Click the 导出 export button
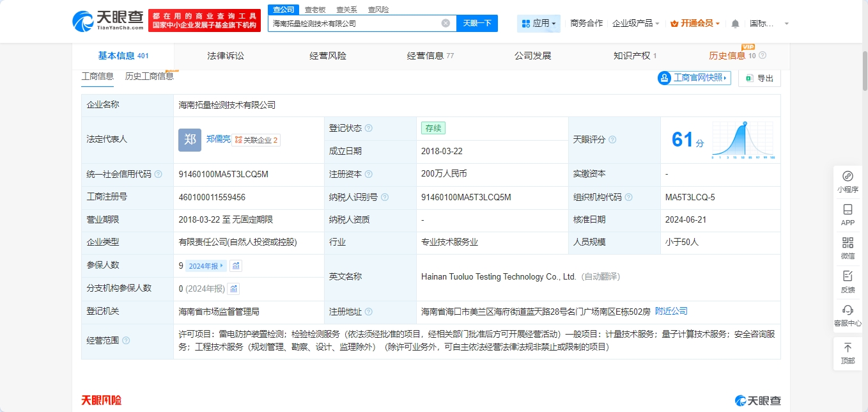 pyautogui.click(x=759, y=78)
